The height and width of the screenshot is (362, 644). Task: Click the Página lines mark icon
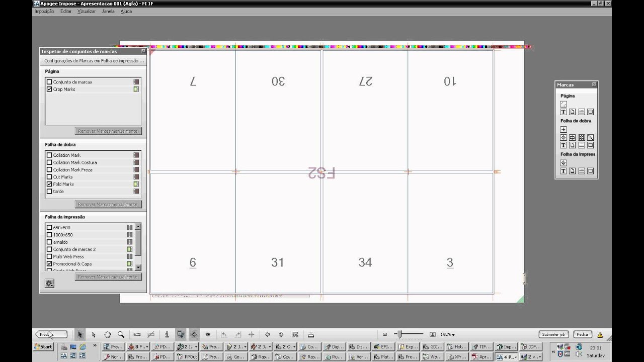[x=582, y=112]
